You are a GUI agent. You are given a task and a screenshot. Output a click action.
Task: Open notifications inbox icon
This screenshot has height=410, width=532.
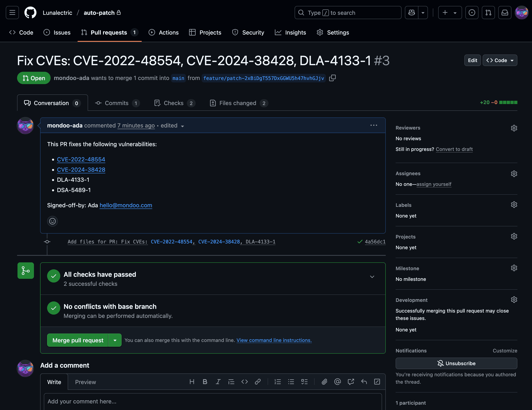tap(505, 13)
